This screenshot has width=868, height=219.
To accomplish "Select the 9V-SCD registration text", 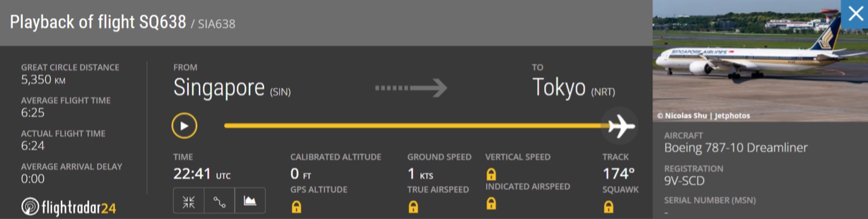I will 685,181.
